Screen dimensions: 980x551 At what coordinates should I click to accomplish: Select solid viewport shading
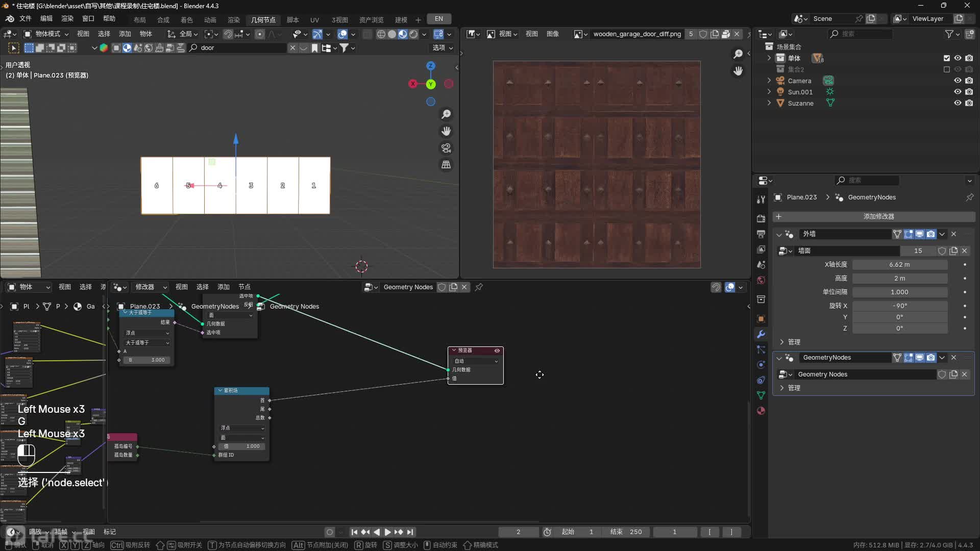tap(391, 34)
